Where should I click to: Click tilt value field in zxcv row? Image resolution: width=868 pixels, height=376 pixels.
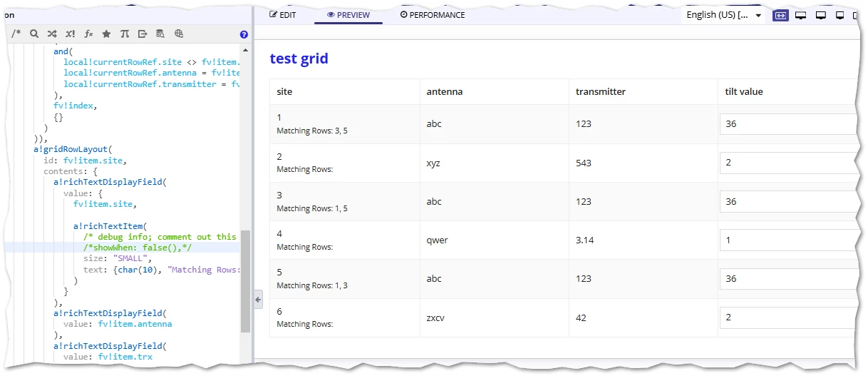[787, 317]
